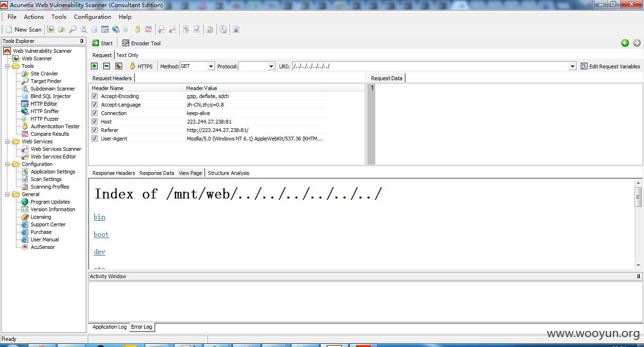This screenshot has width=644, height=347.
Task: Open Web Scanner from the top toolbar
Action: (51, 29)
